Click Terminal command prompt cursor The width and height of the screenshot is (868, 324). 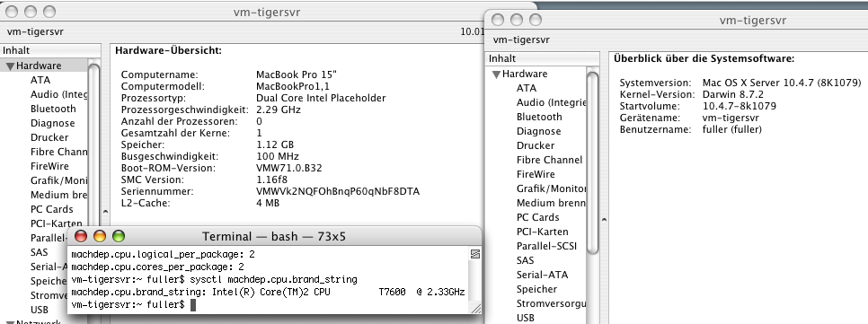pyautogui.click(x=193, y=304)
